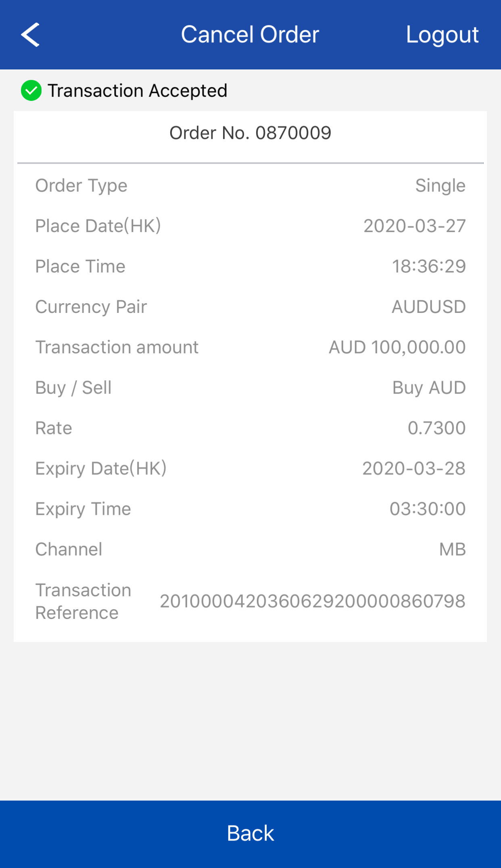The height and width of the screenshot is (868, 501).
Task: Click the Order Type label
Action: tap(81, 186)
